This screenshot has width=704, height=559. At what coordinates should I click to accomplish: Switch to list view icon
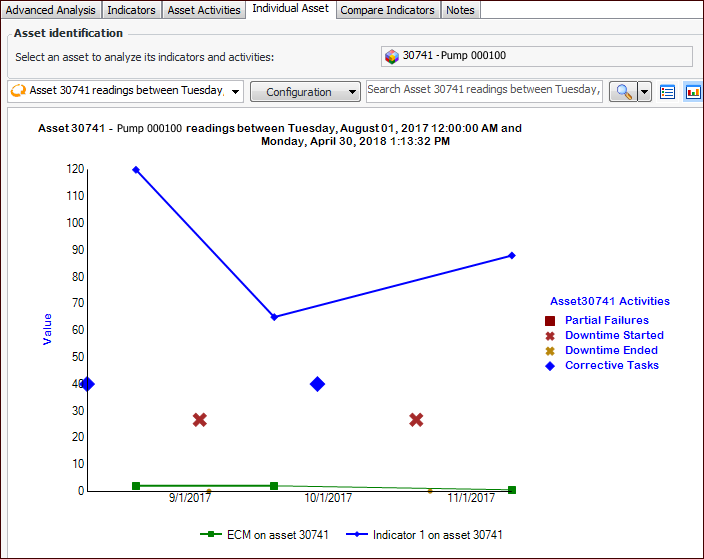click(x=667, y=92)
